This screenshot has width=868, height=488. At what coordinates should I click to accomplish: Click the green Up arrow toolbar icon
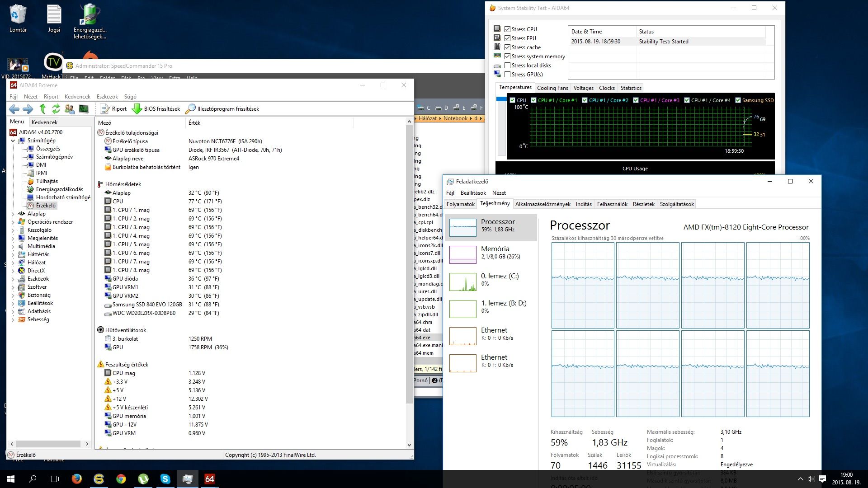42,109
